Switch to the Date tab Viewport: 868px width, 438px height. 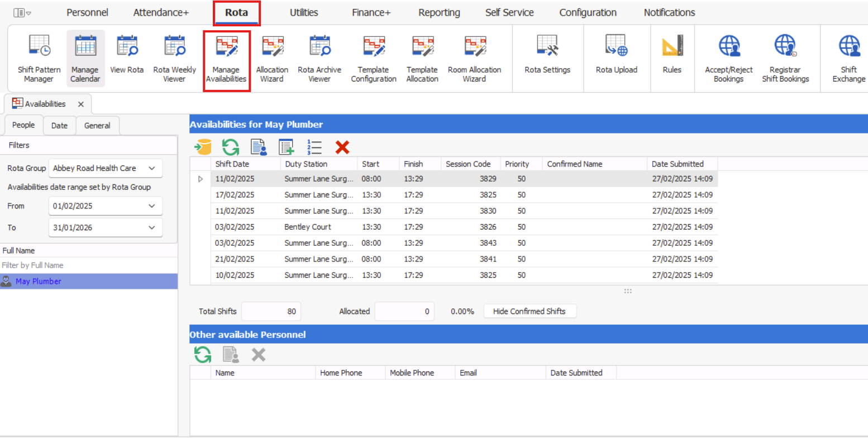(59, 126)
